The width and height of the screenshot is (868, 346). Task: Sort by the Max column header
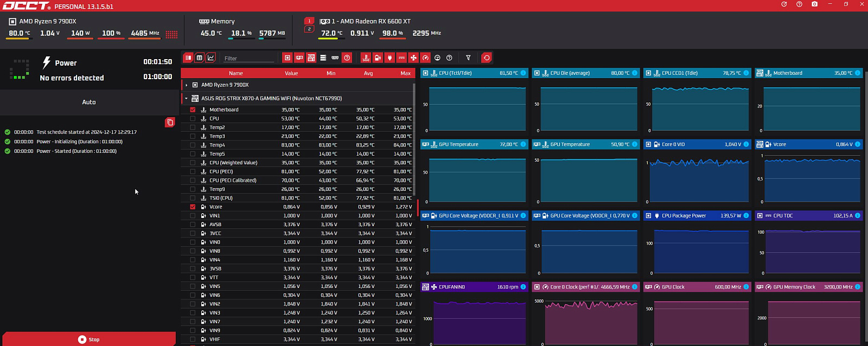coord(405,73)
